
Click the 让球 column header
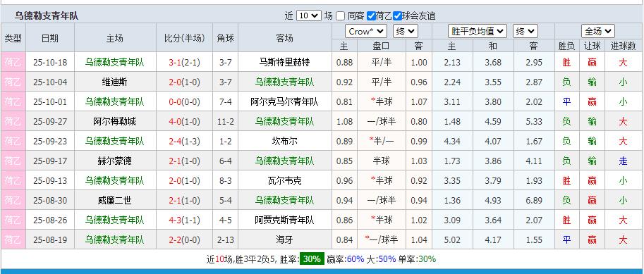pyautogui.click(x=593, y=46)
